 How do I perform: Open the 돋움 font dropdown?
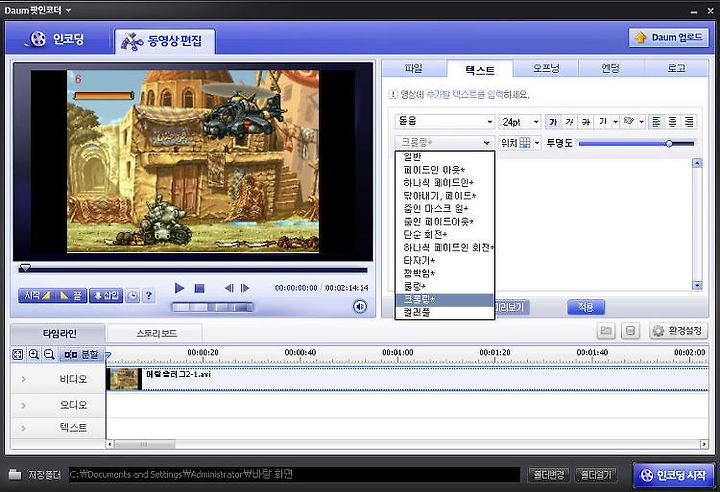tap(444, 121)
